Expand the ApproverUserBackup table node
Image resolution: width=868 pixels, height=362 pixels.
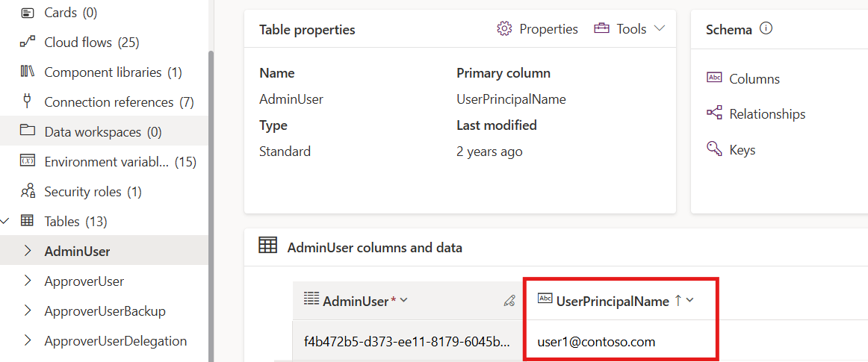[28, 311]
